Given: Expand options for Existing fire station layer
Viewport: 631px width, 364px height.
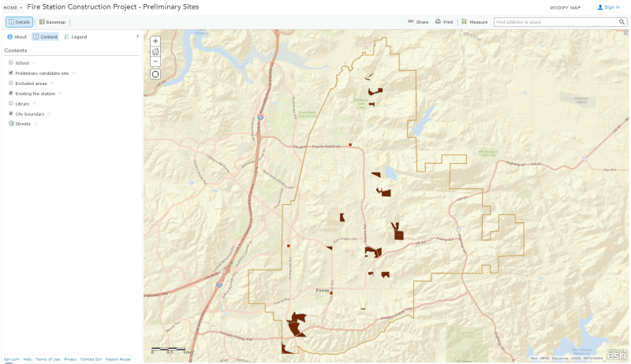Looking at the screenshot, I should tap(60, 93).
